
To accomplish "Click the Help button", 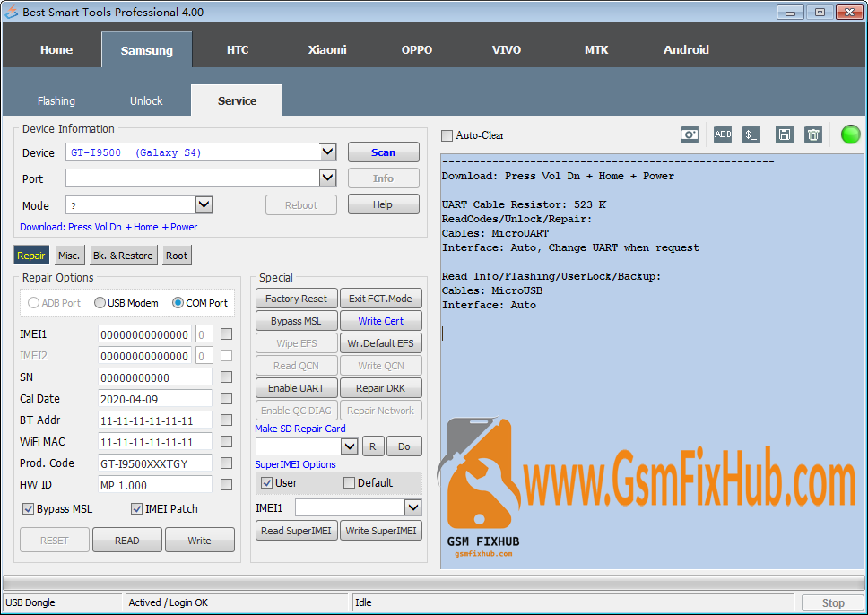I will click(x=383, y=204).
